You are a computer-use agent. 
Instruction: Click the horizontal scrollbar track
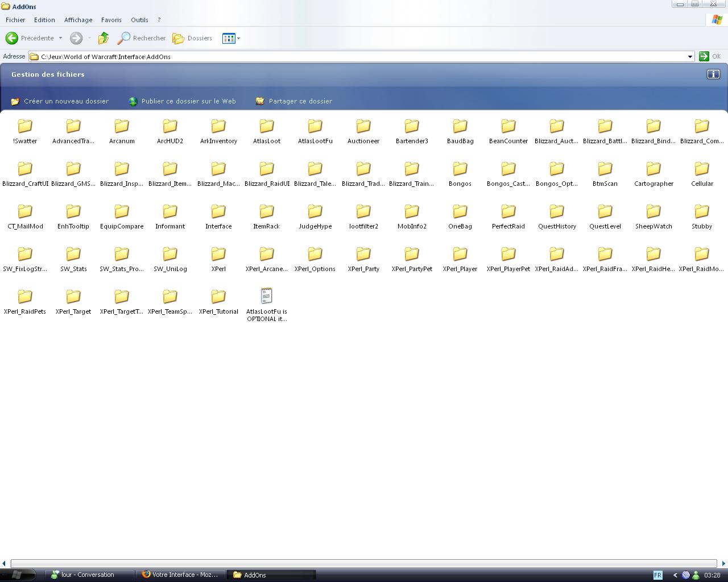click(x=364, y=563)
